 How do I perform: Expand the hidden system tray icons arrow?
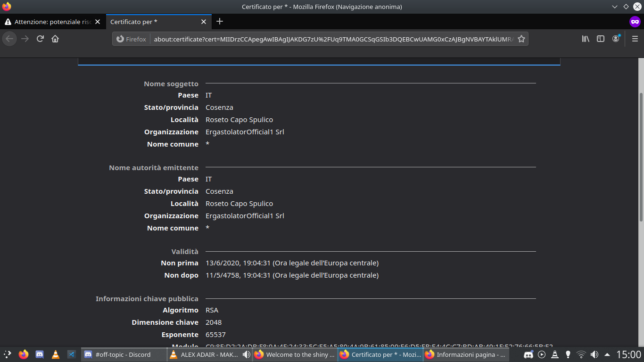[607, 354]
